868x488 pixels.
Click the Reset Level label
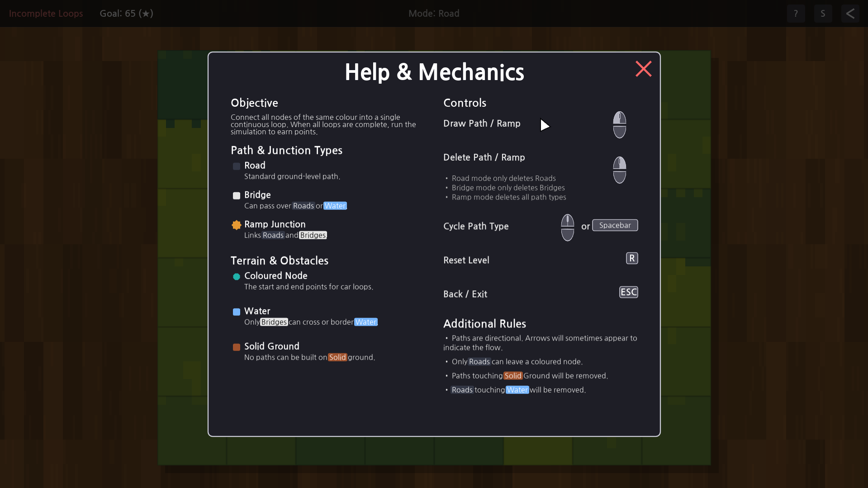(466, 260)
